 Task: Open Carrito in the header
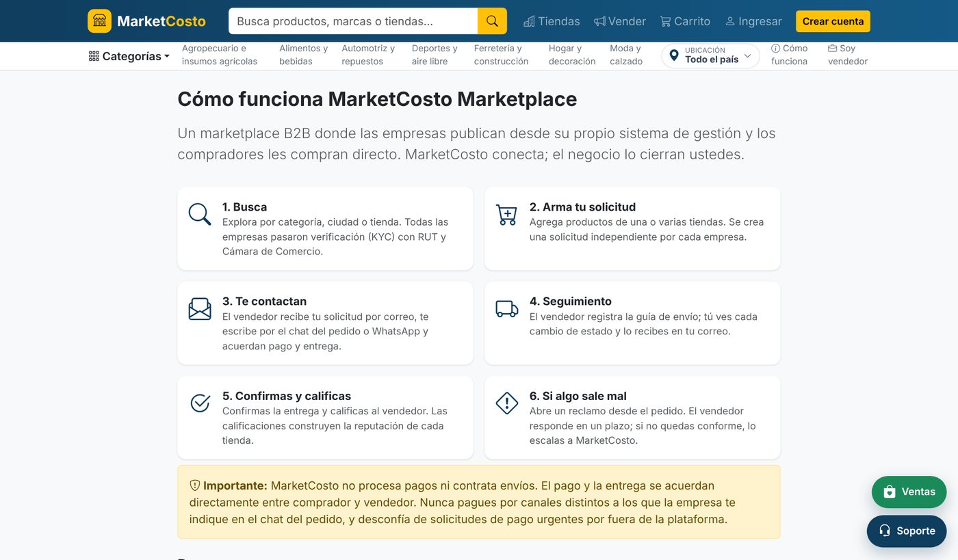685,21
